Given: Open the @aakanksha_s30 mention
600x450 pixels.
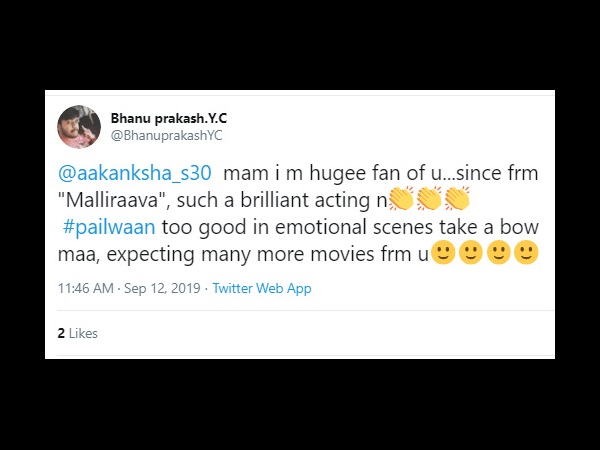Looking at the screenshot, I should pos(134,173).
